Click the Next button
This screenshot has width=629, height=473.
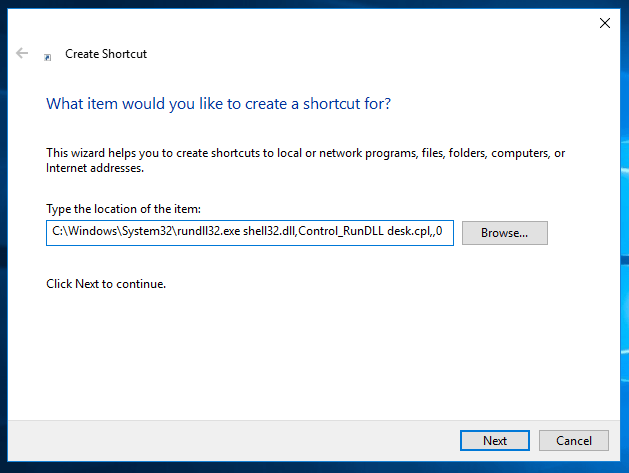(x=495, y=441)
